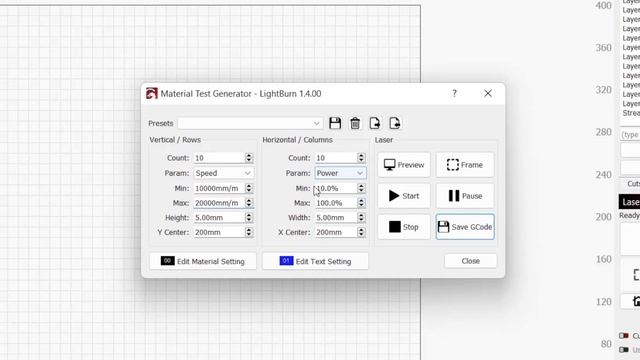Click the Width 5.00mm field
This screenshot has width=640, height=360.
(x=336, y=218)
